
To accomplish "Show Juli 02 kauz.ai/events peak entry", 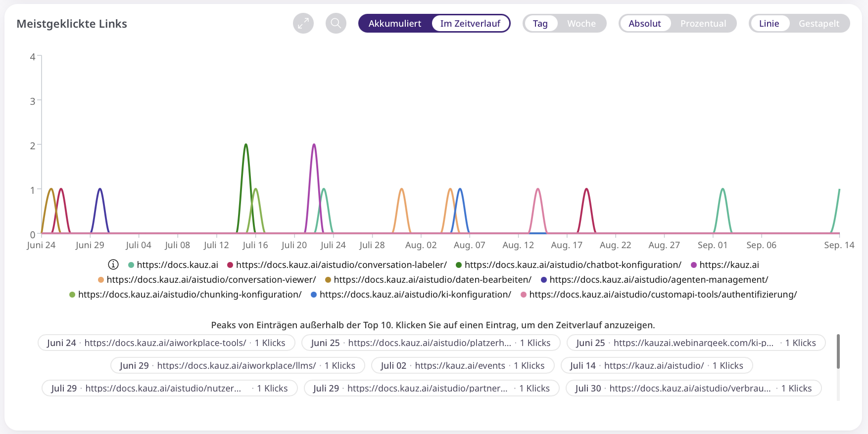I will coord(463,365).
